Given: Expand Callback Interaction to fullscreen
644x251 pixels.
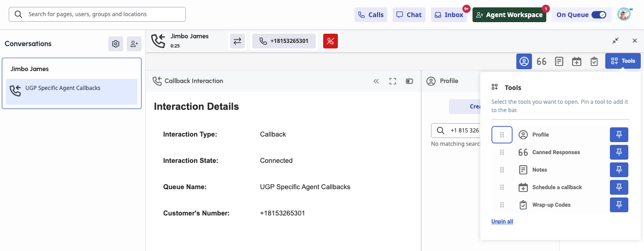Looking at the screenshot, I should (x=393, y=81).
